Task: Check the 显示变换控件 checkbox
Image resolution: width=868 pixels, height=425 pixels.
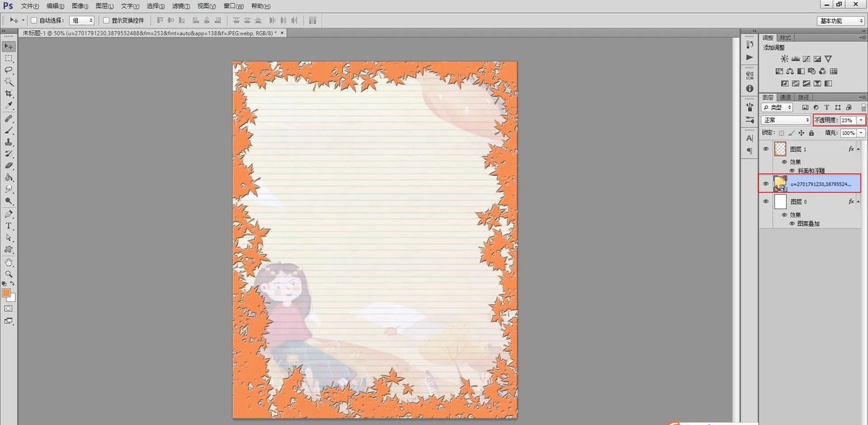Action: 106,20
